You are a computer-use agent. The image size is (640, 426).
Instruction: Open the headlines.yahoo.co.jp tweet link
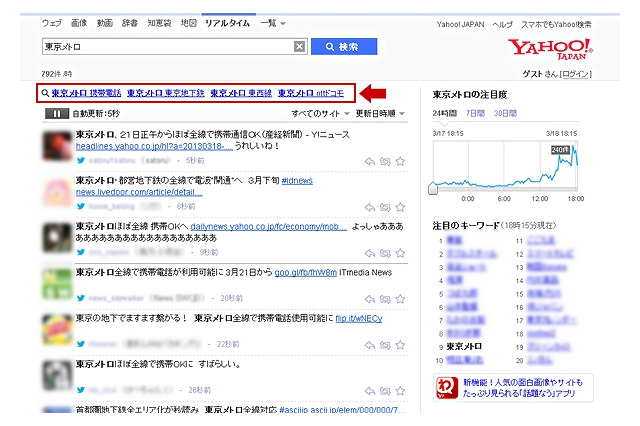click(x=154, y=146)
